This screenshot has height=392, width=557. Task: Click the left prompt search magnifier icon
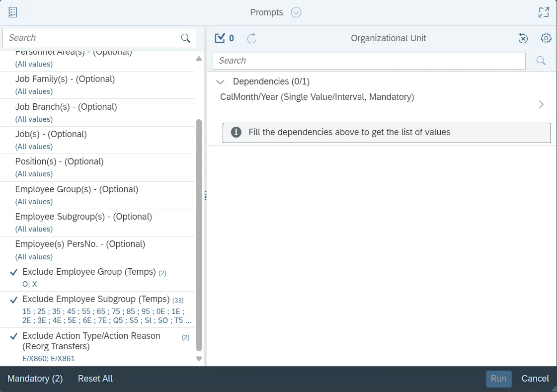[x=185, y=38]
